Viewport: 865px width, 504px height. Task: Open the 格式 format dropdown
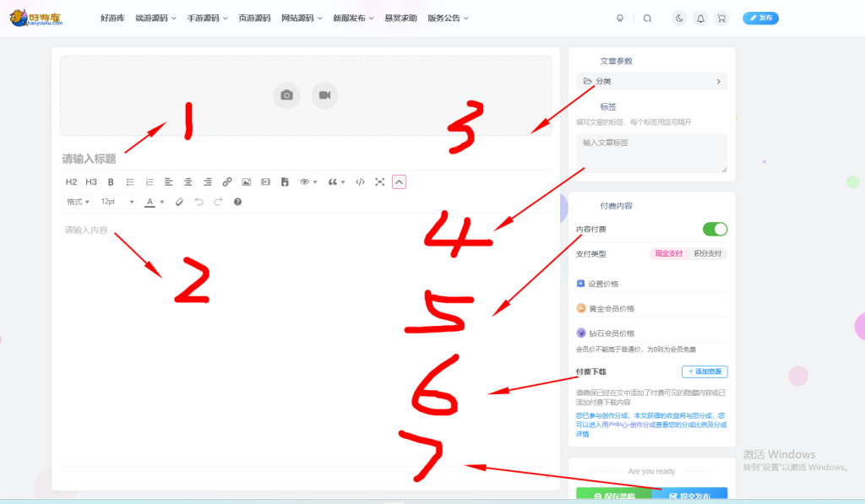pyautogui.click(x=78, y=202)
